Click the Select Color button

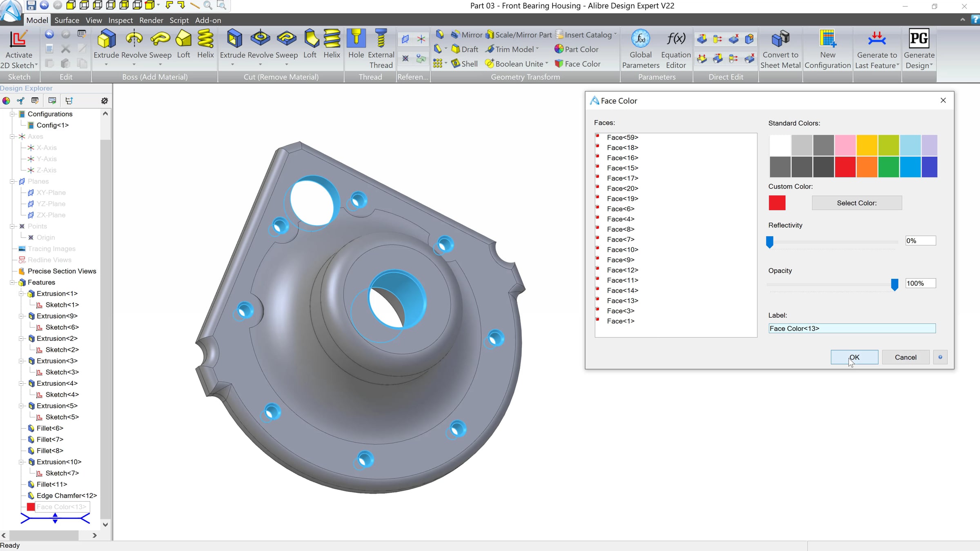point(857,203)
